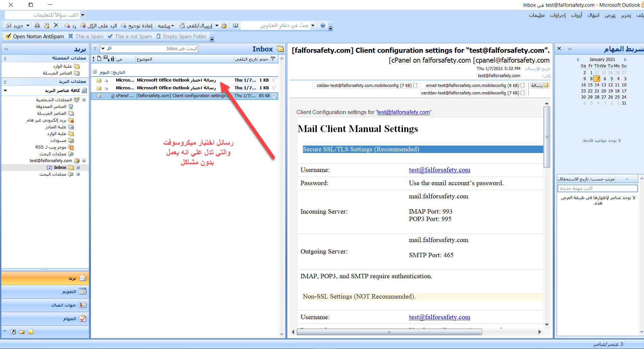644x349 pixels.
Task: Toggle flag on first Microsoft Outlook test message
Action: [274, 80]
